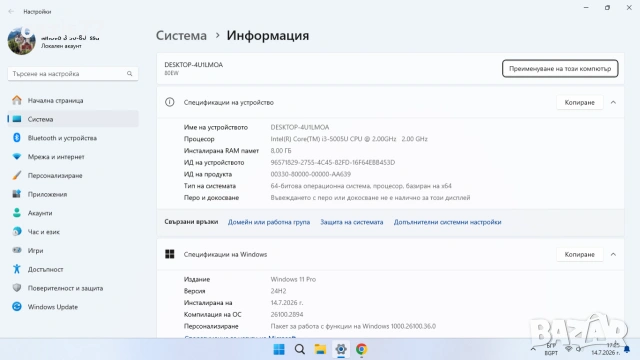Select the version value 24H2
640x360 pixels.
pos(278,291)
